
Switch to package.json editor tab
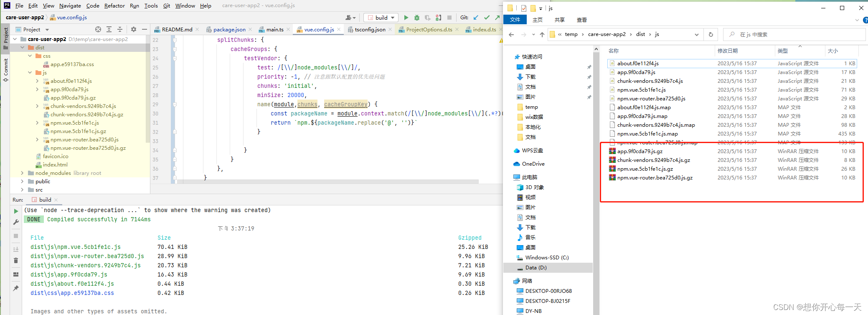229,29
